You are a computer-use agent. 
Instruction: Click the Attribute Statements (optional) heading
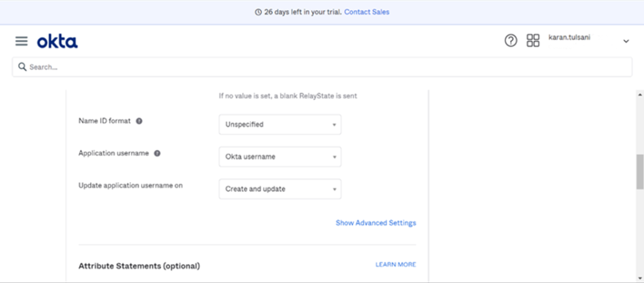[139, 266]
